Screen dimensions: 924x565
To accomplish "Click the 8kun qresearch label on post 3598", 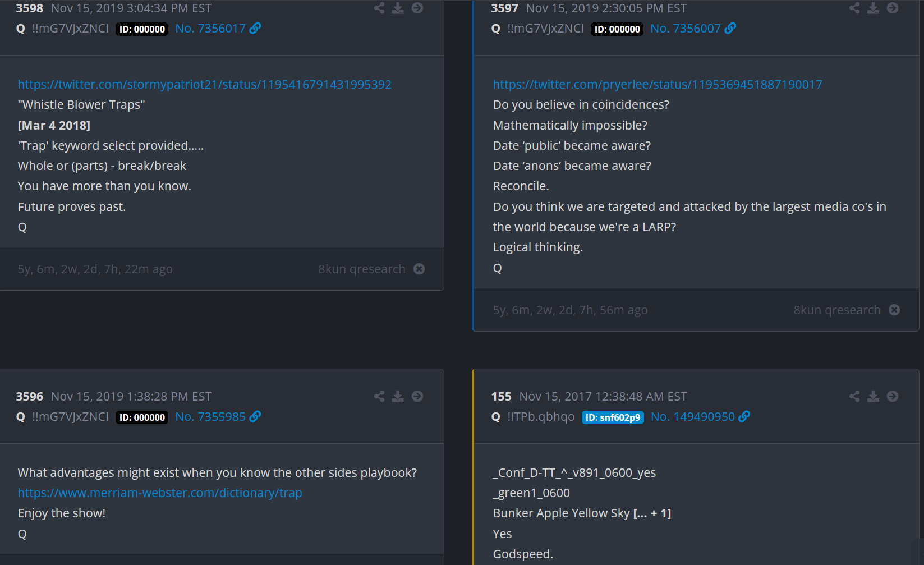I will coord(362,269).
